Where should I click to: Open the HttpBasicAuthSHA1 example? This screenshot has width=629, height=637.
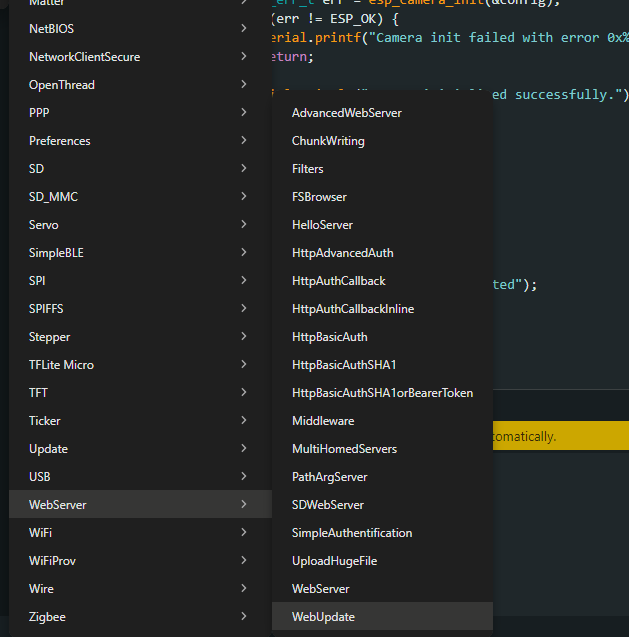(382, 365)
